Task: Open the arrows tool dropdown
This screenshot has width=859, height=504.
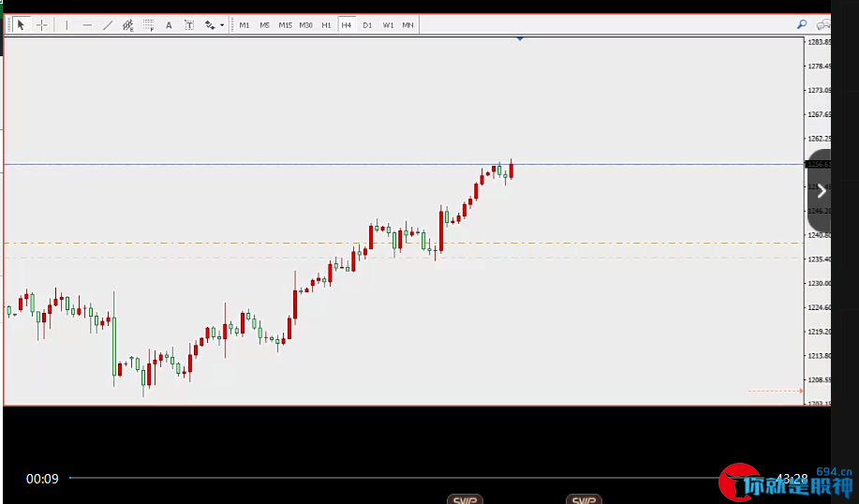Action: (x=222, y=24)
